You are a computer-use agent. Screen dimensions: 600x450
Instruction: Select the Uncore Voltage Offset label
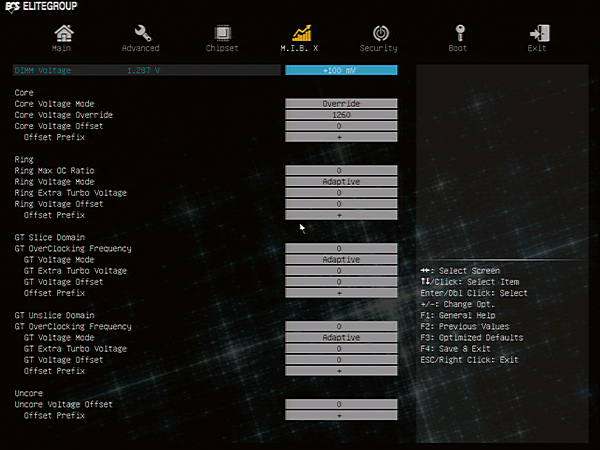pyautogui.click(x=64, y=404)
